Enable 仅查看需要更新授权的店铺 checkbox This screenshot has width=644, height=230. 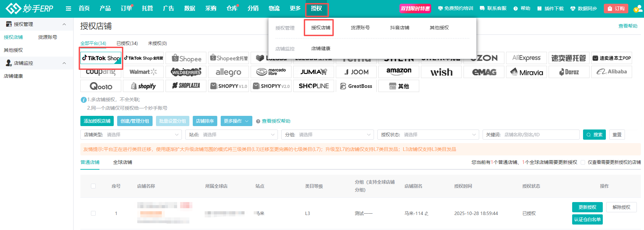pos(583,162)
